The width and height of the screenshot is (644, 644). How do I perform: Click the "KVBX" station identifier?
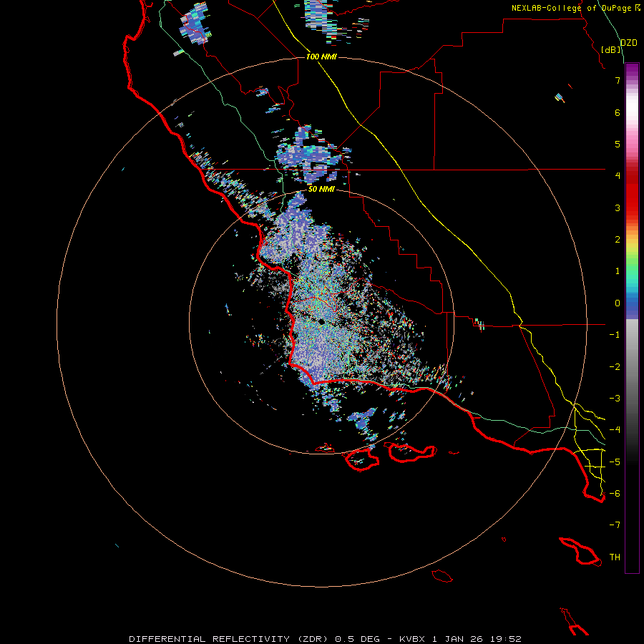pos(412,639)
